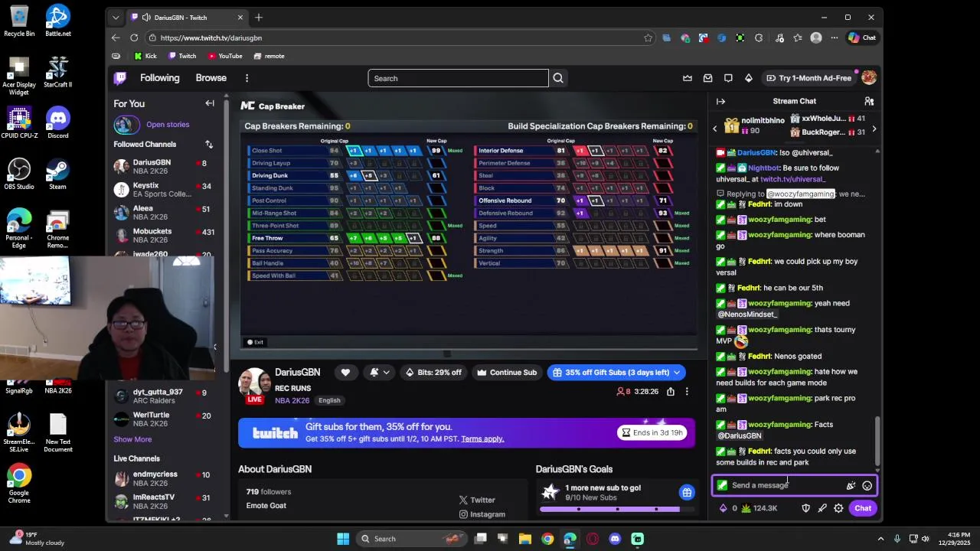
Task: Expand the 35% off Gift Subs dropdown
Action: coord(675,373)
